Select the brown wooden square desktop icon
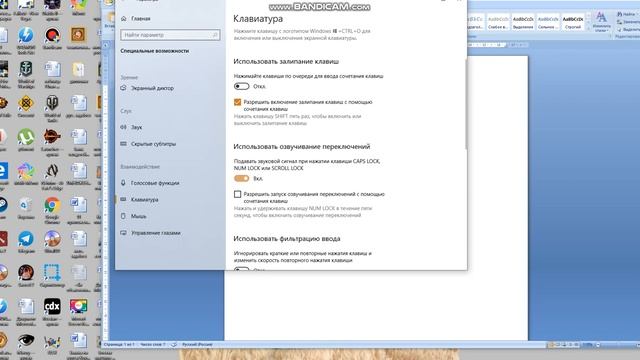640x360 pixels. click(78, 35)
